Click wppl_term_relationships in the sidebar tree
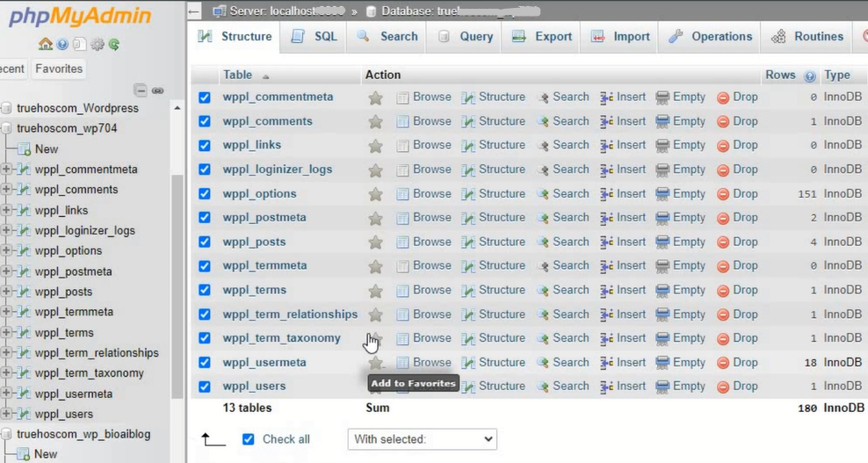 97,353
